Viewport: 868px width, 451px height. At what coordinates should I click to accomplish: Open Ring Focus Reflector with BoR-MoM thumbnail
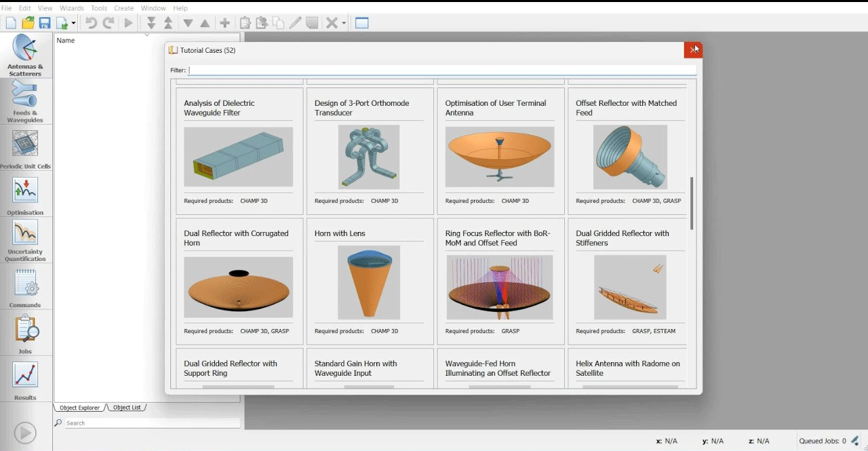pyautogui.click(x=500, y=287)
